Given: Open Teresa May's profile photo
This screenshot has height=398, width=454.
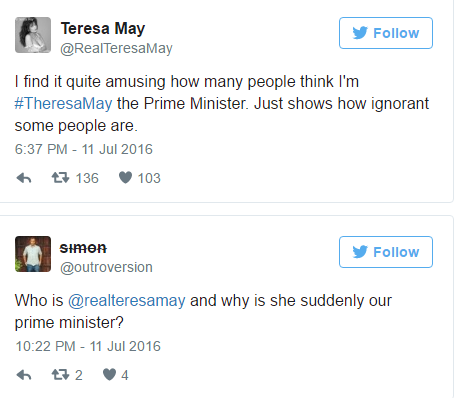Looking at the screenshot, I should [x=33, y=35].
